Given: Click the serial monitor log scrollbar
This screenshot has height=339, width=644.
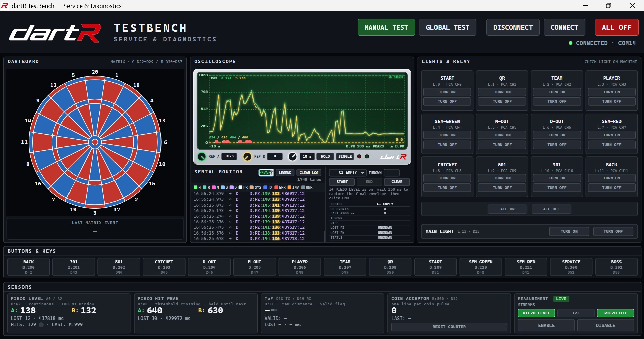Looking at the screenshot, I should (x=324, y=236).
